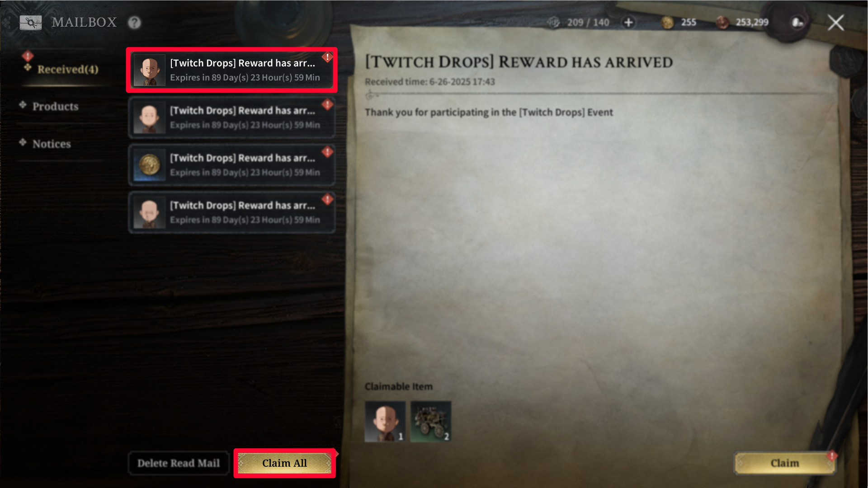Open the Twitch Drops mail with gold coin icon
868x488 pixels.
231,165
